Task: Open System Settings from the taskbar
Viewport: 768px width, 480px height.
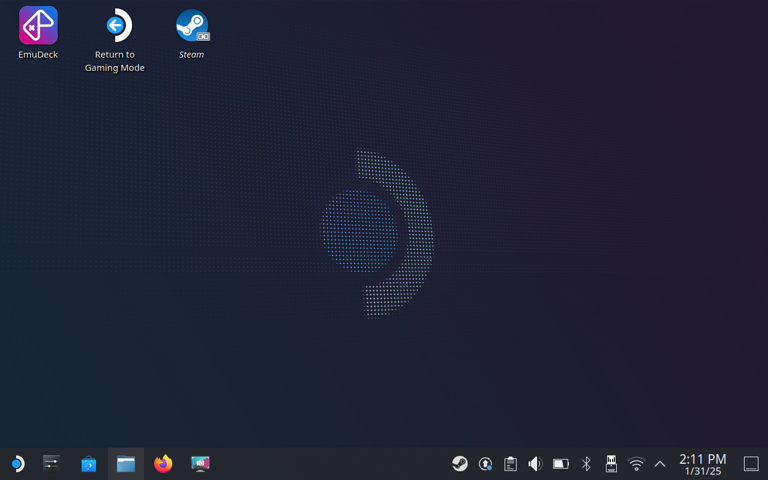Action: coord(51,464)
